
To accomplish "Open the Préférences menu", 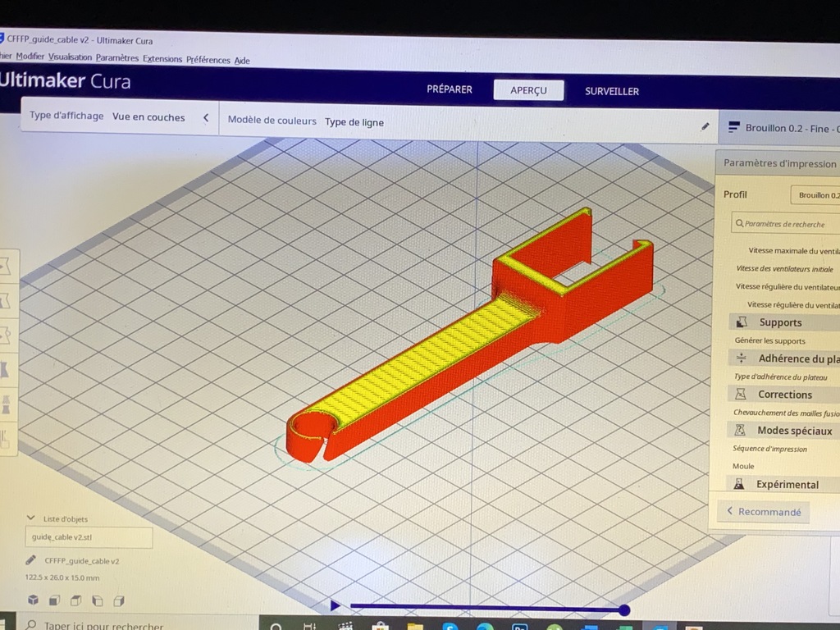I will [208, 59].
